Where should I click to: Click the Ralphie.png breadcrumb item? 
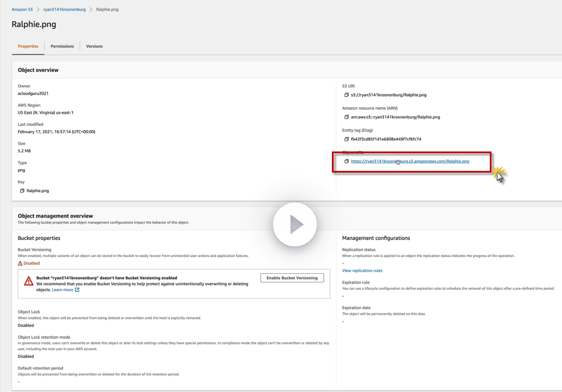tap(107, 9)
